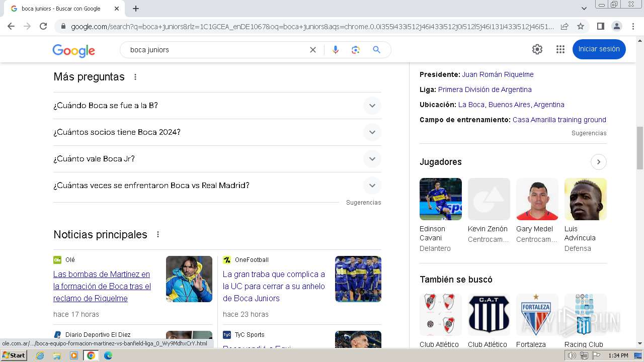Submit search with magnifier icon
644x362 pixels.
pos(376,50)
